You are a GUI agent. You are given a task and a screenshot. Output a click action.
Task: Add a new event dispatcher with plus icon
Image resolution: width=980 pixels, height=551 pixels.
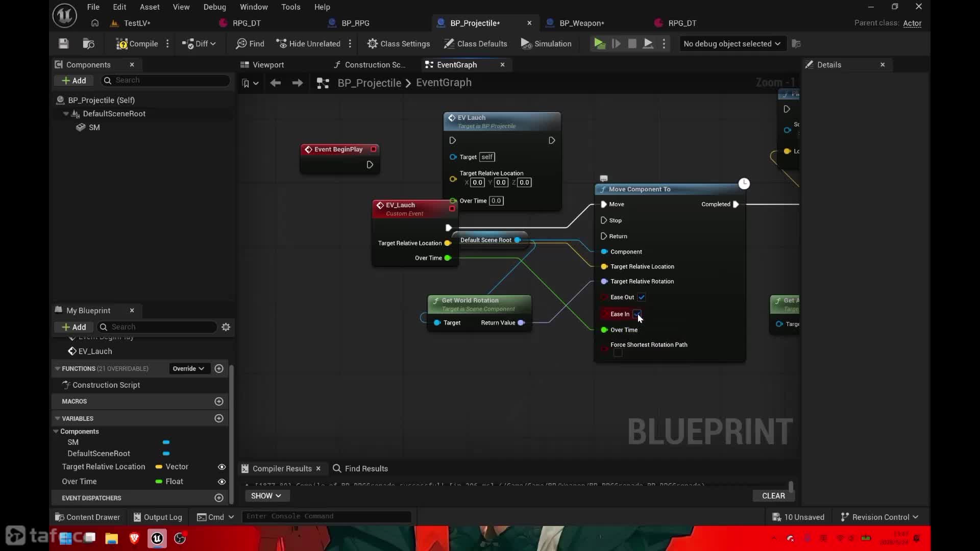(219, 498)
